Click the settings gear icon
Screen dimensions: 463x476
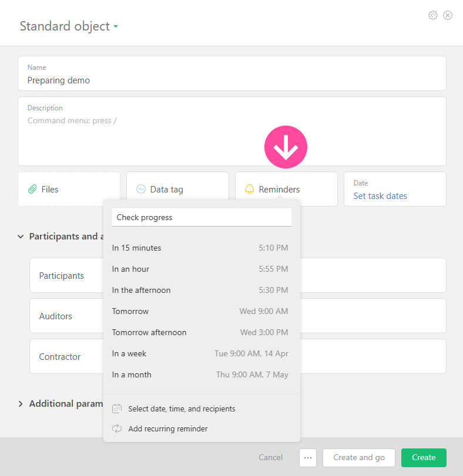click(433, 15)
